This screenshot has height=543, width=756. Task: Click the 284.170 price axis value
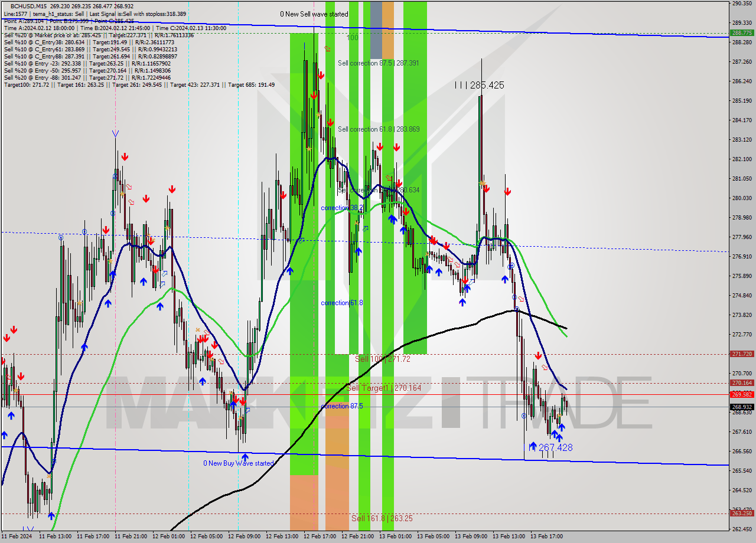coord(741,120)
